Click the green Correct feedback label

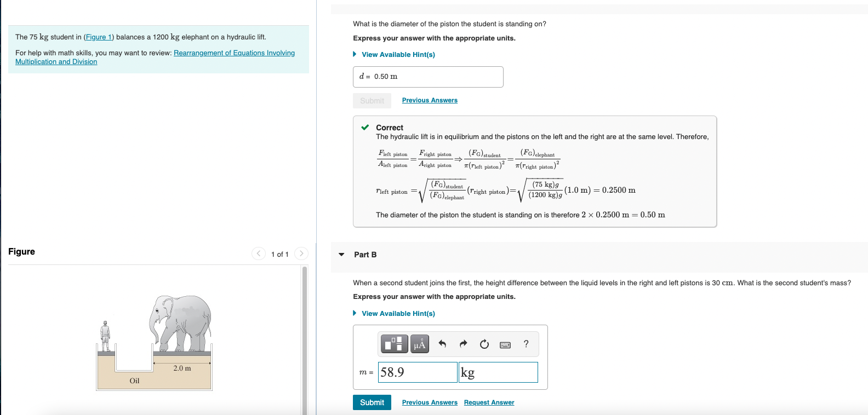pyautogui.click(x=389, y=128)
